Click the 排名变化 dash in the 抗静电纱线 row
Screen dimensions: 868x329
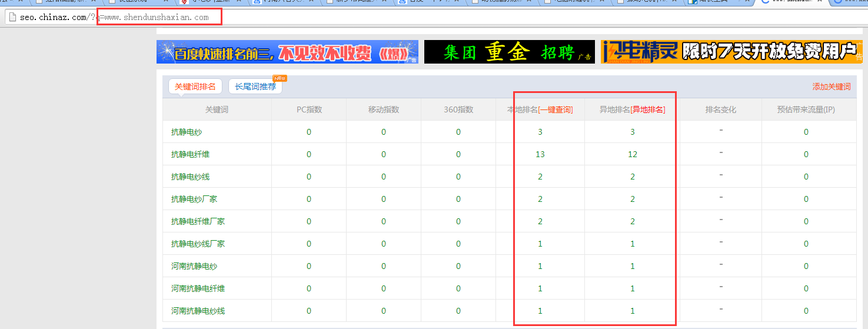tap(721, 174)
